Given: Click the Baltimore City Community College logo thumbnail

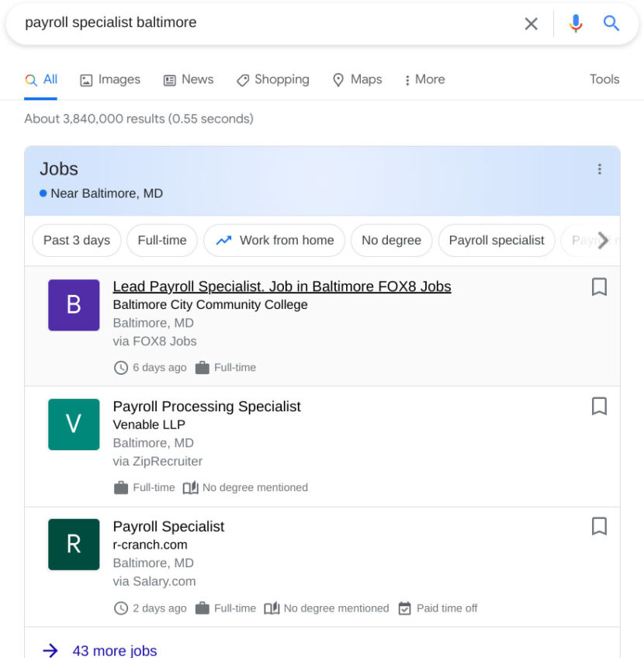Looking at the screenshot, I should tap(73, 305).
